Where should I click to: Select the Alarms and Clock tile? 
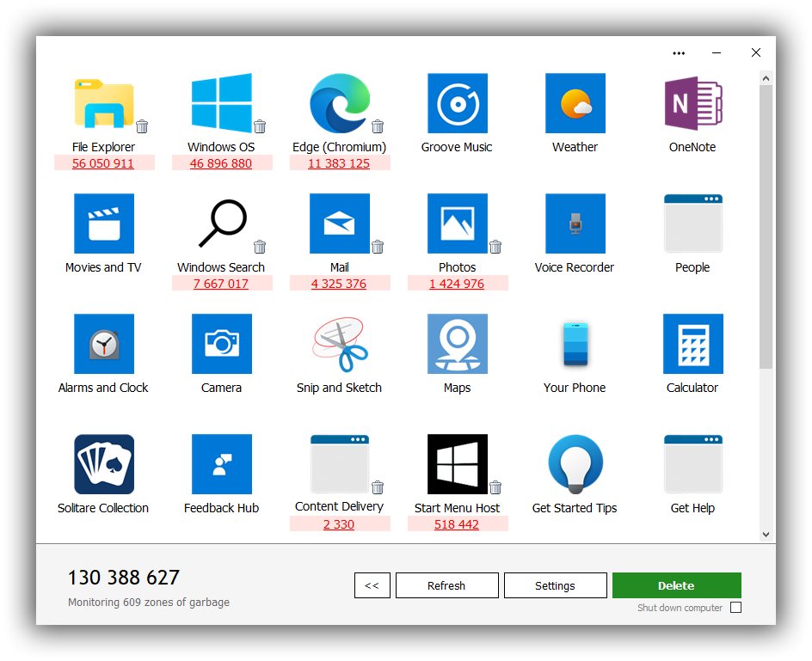[104, 344]
